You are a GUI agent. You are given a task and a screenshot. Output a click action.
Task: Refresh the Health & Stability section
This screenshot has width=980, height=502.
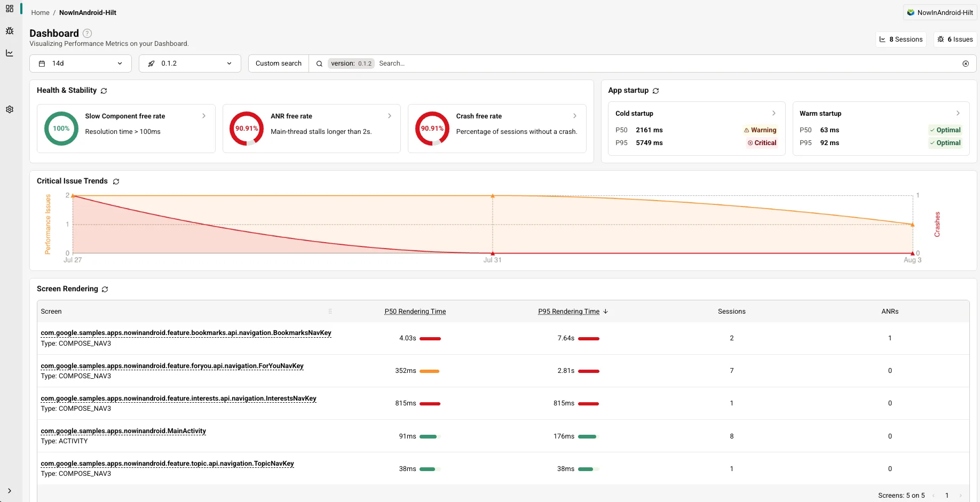click(x=104, y=91)
